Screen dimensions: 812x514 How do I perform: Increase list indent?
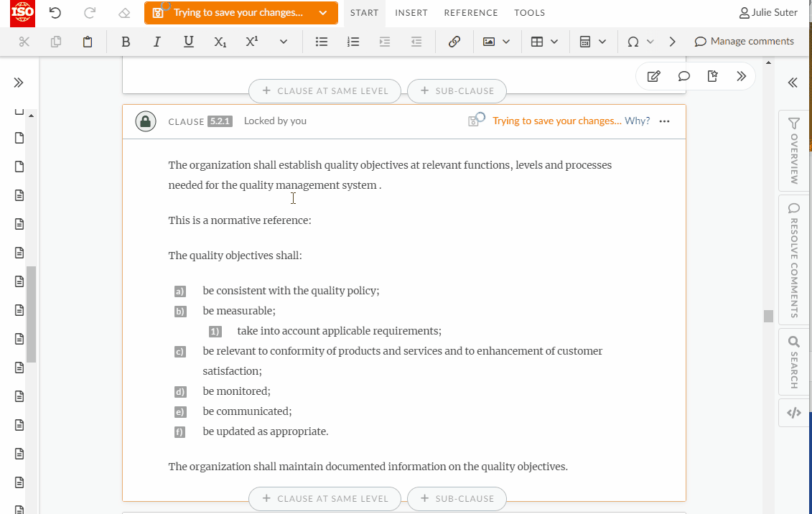click(385, 42)
